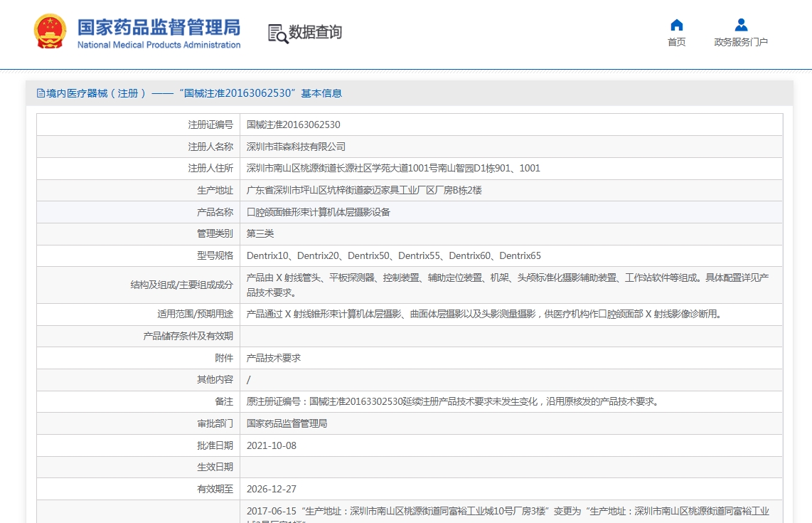Viewport: 812px width, 523px height.
Task: Select the Dentrix model list value
Action: pyautogui.click(x=394, y=255)
